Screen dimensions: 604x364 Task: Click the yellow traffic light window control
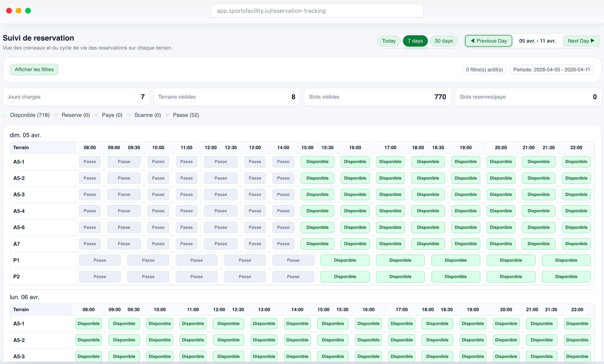[18, 11]
